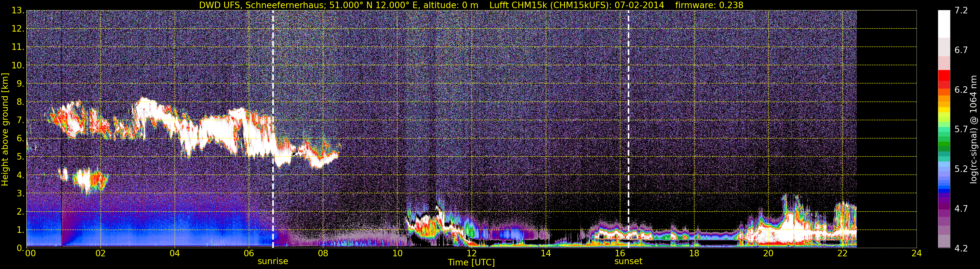Click the '5.2' colorbar value
Screen dimensions: 980x269
point(961,169)
